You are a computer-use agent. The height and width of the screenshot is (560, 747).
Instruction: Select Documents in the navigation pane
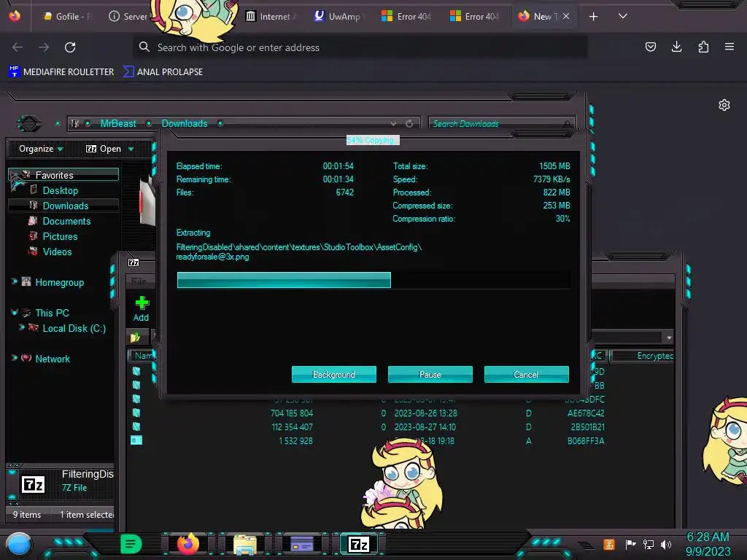pyautogui.click(x=66, y=221)
